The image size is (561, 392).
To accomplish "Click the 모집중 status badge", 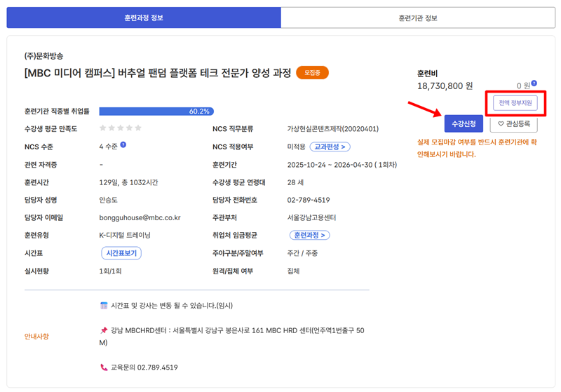I will point(312,73).
